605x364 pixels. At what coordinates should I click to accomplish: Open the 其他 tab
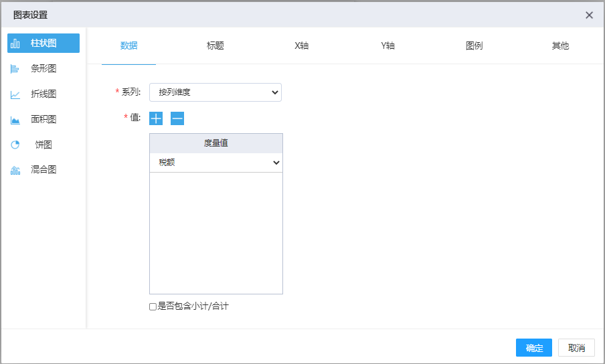(560, 46)
